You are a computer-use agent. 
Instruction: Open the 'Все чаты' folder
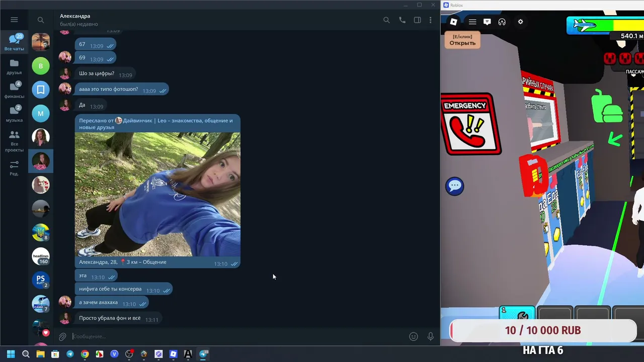click(14, 42)
